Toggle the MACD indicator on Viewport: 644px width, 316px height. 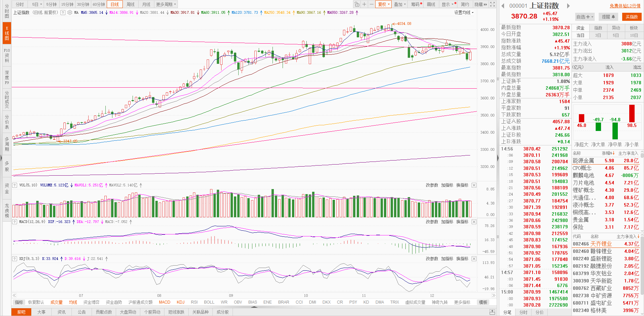click(164, 302)
